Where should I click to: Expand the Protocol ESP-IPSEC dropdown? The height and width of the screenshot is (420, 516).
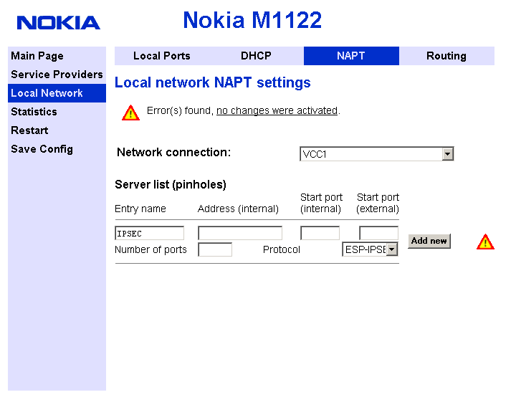pos(370,249)
